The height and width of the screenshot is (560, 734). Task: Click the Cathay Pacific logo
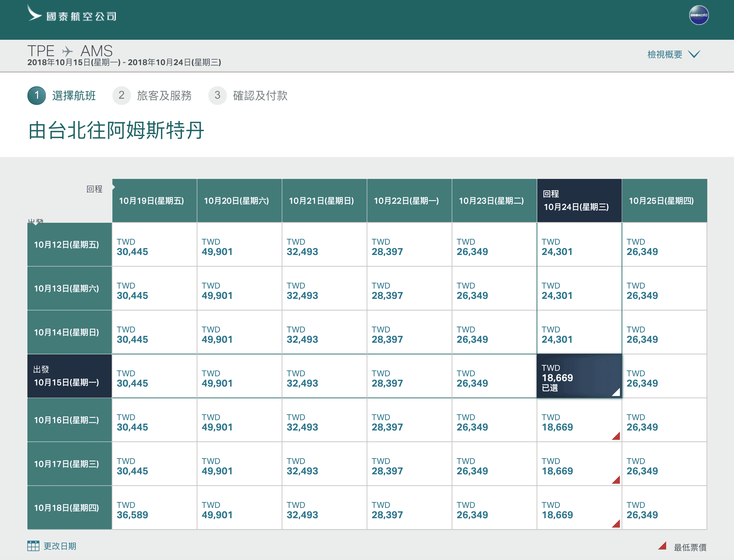72,14
